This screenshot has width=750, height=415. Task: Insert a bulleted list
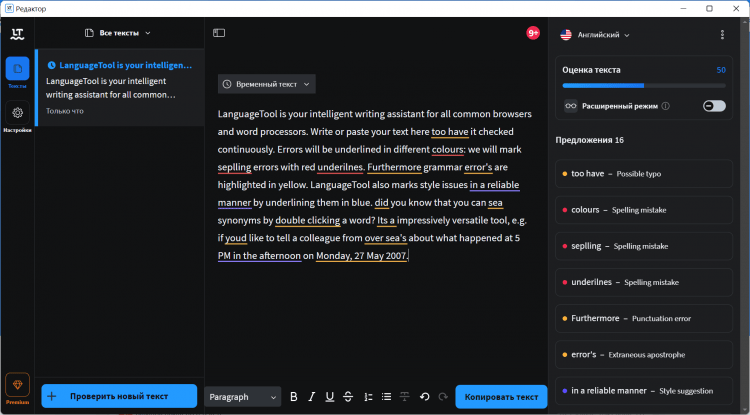coord(386,397)
